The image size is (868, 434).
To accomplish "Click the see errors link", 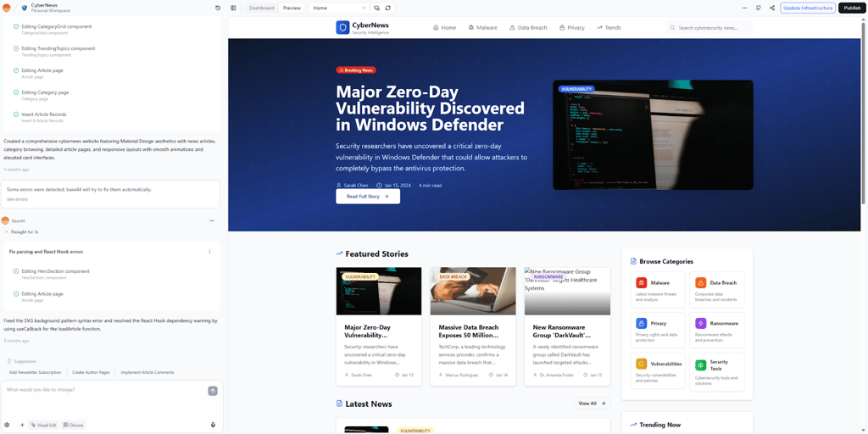I will click(x=17, y=199).
